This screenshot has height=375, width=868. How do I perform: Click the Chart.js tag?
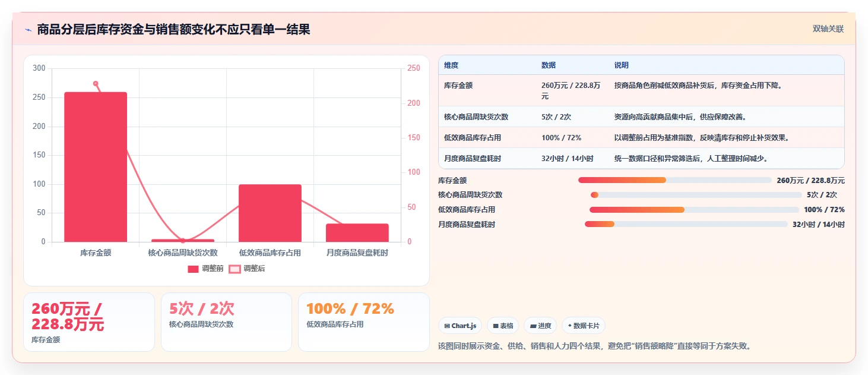pyautogui.click(x=460, y=326)
